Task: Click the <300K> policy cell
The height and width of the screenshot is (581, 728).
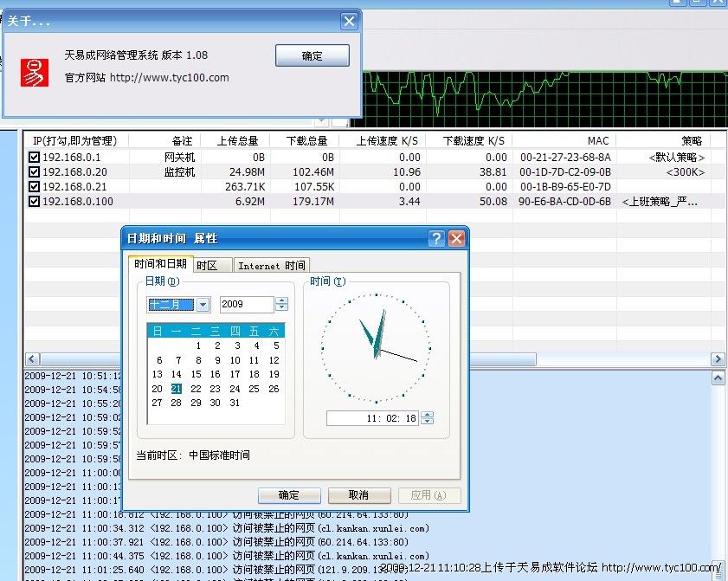Action: (686, 172)
